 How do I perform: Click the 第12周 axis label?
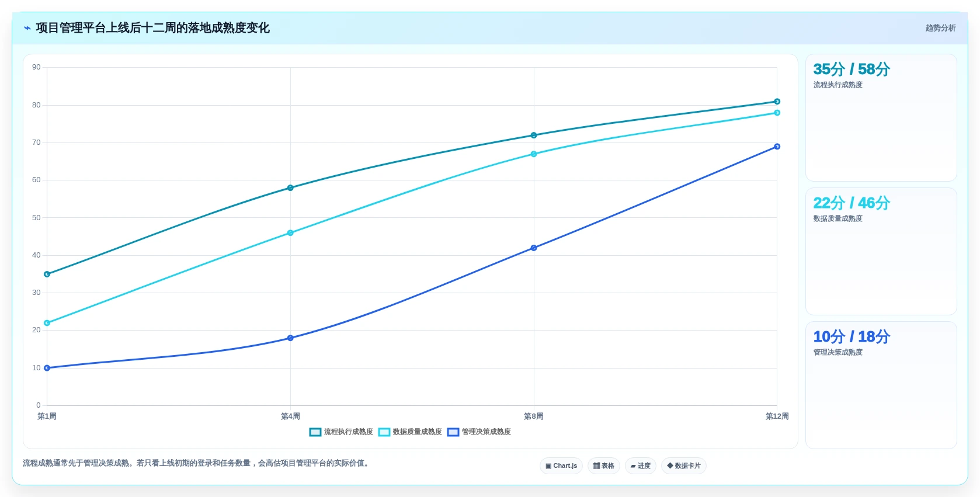pyautogui.click(x=777, y=416)
